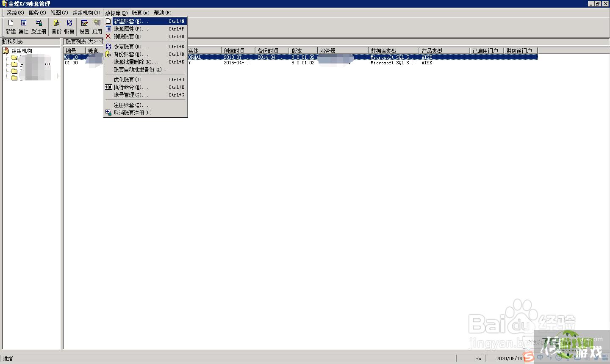Screen dimensions: 610x364
Task: Open the 账套(A) menu
Action: [140, 13]
